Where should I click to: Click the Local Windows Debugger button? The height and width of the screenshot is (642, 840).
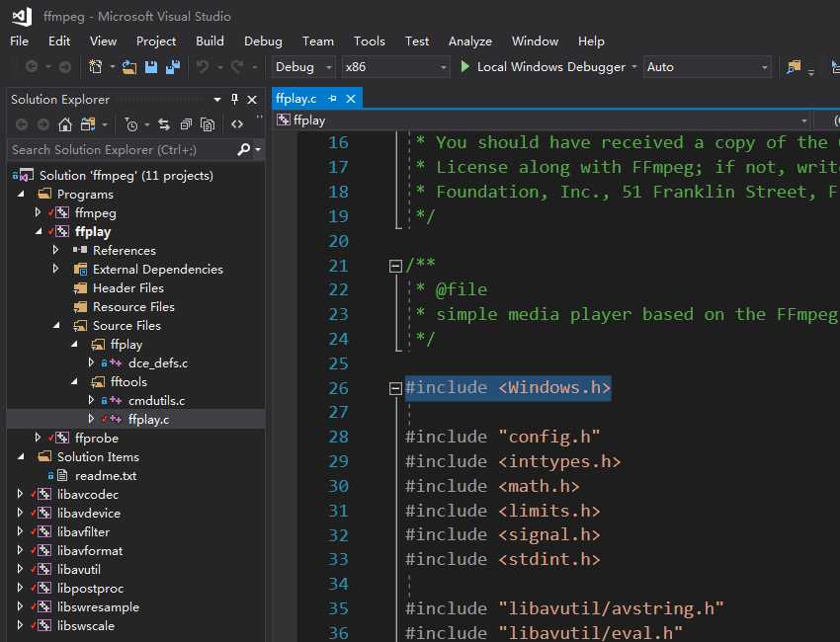coord(545,67)
